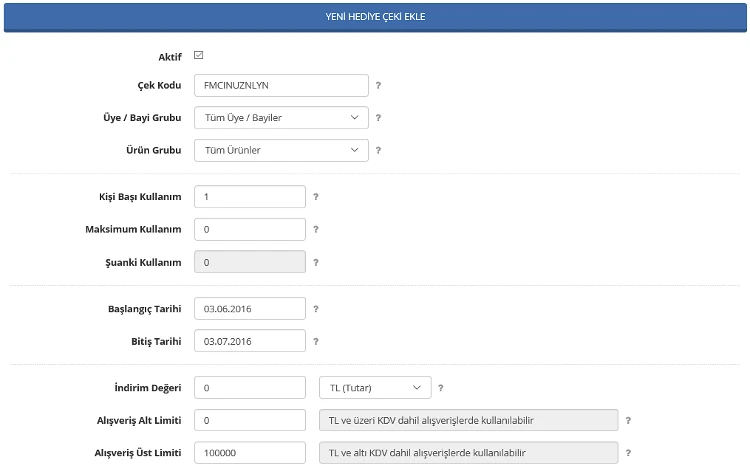Show help for İndirim Değeri currency

click(441, 387)
